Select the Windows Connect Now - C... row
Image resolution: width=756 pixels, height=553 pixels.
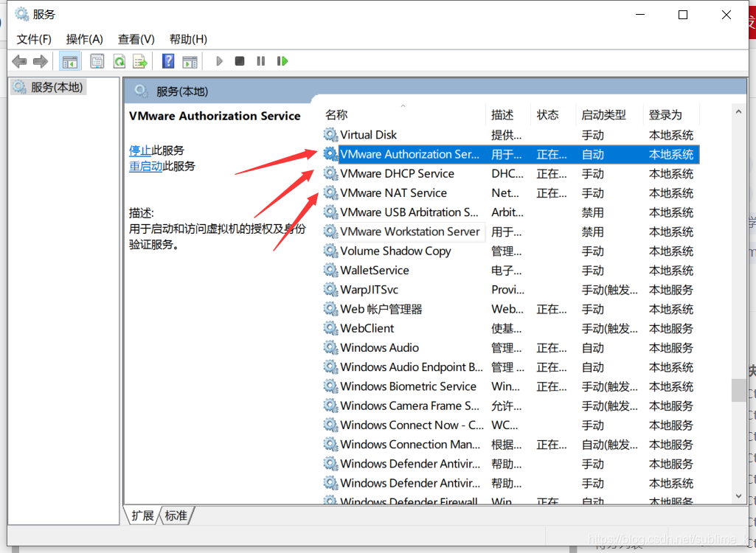(x=511, y=425)
